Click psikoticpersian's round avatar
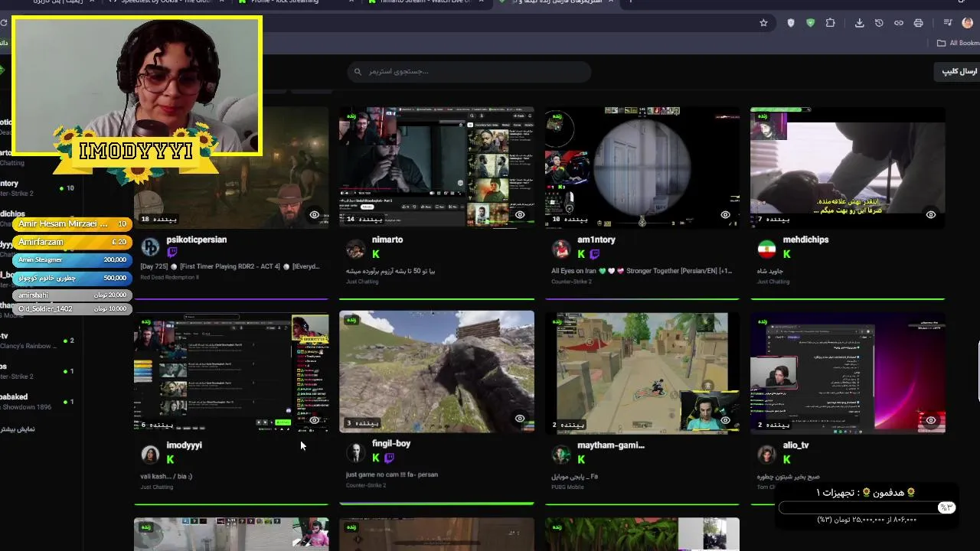Screen dimensions: 980x551 click(x=150, y=247)
